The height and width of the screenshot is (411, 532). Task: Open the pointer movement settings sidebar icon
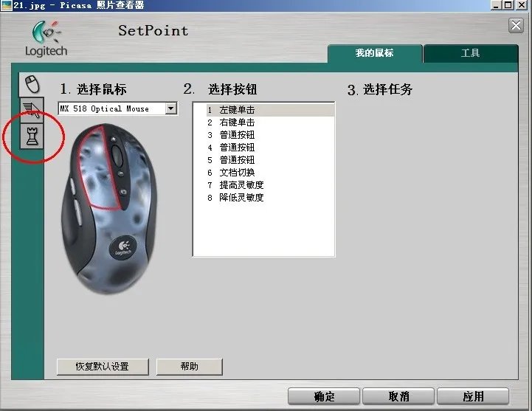tap(32, 110)
